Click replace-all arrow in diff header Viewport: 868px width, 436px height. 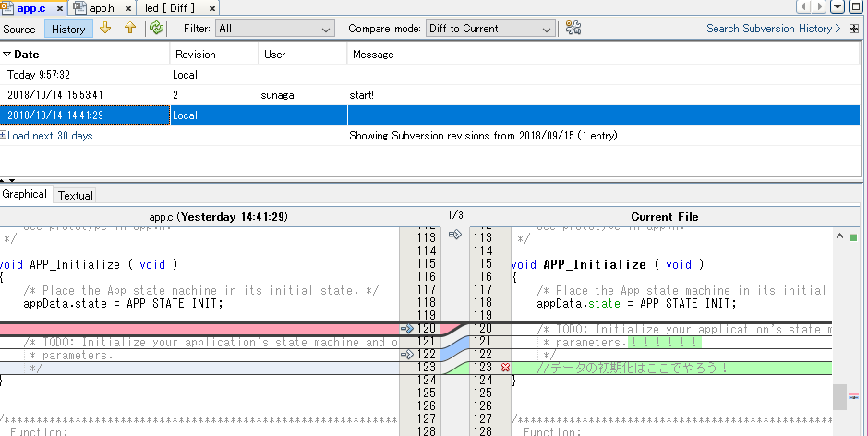coord(454,235)
